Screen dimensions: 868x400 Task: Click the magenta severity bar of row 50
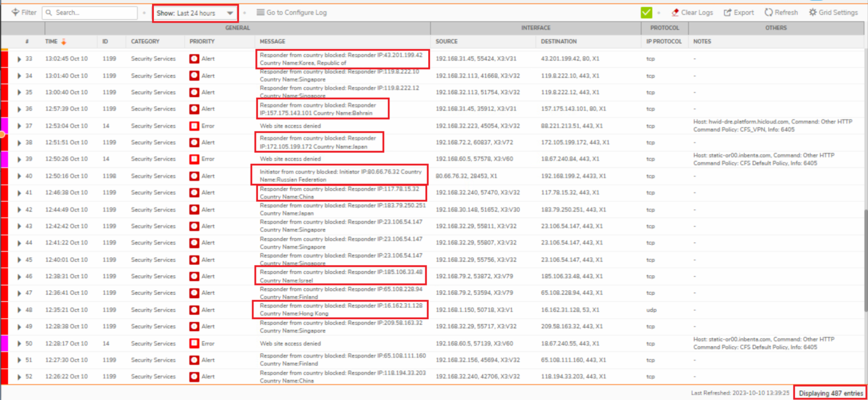tap(4, 343)
